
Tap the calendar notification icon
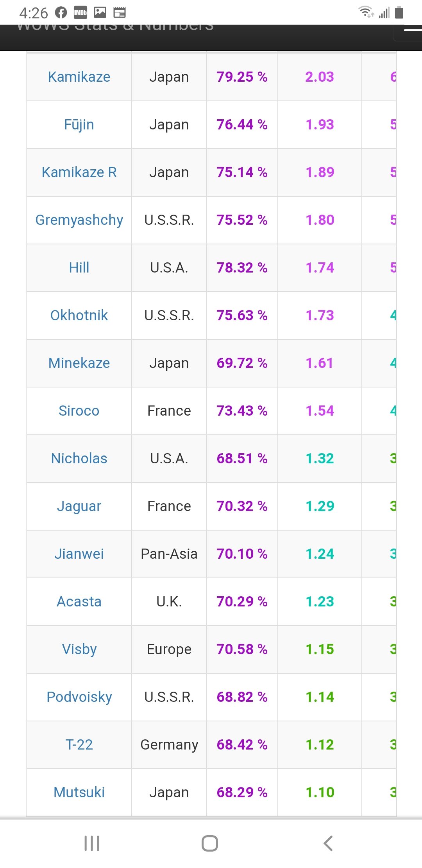pos(120,13)
